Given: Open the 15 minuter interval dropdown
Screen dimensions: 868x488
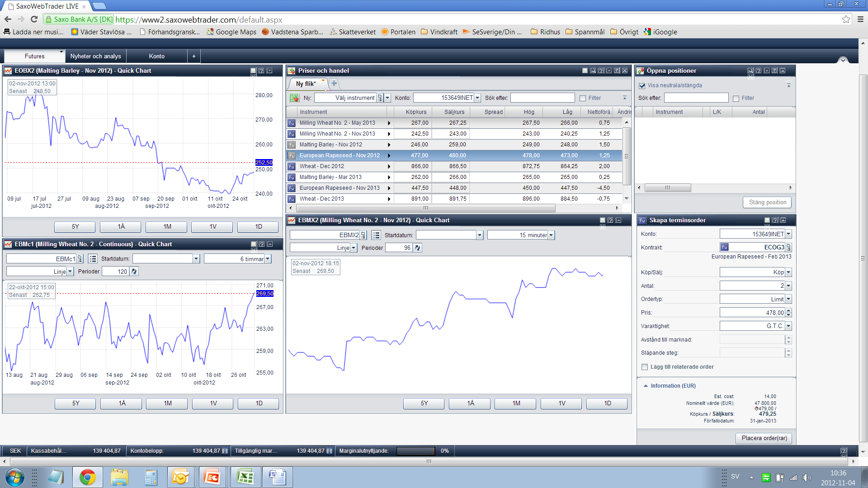Looking at the screenshot, I should [x=551, y=235].
